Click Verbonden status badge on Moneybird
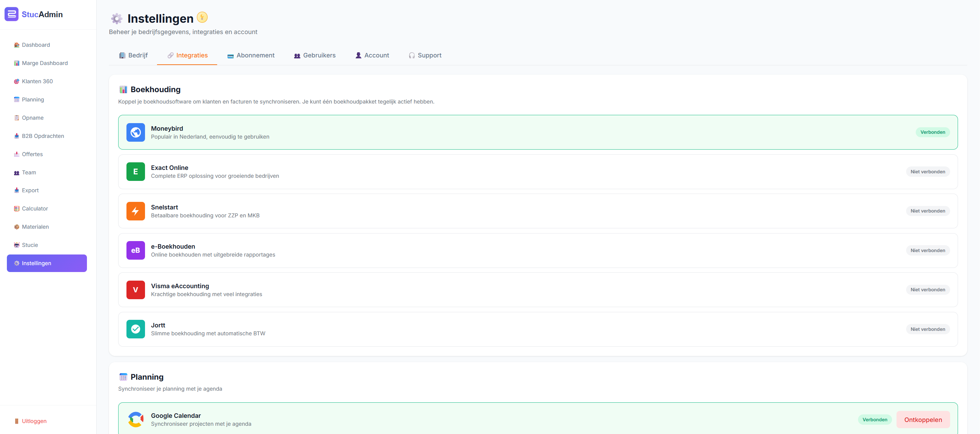 point(933,132)
